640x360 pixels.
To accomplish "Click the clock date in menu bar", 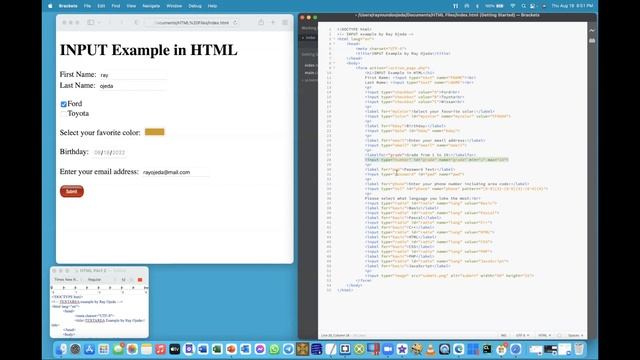I will [x=572, y=6].
